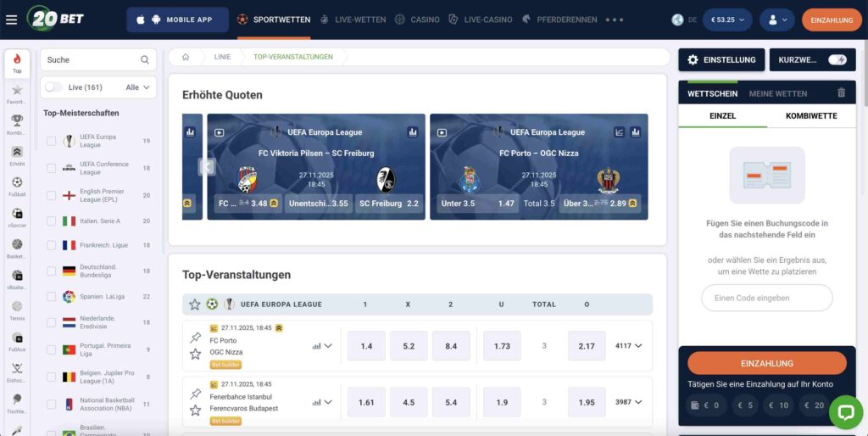Toggle the Live (161) switch
The height and width of the screenshot is (436, 868).
pyautogui.click(x=53, y=87)
